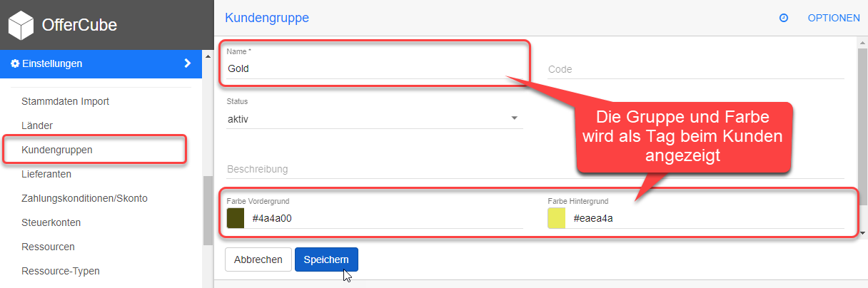Viewport: 868px width, 288px height.
Task: Click the OfferCube cube logo
Action: (x=21, y=25)
